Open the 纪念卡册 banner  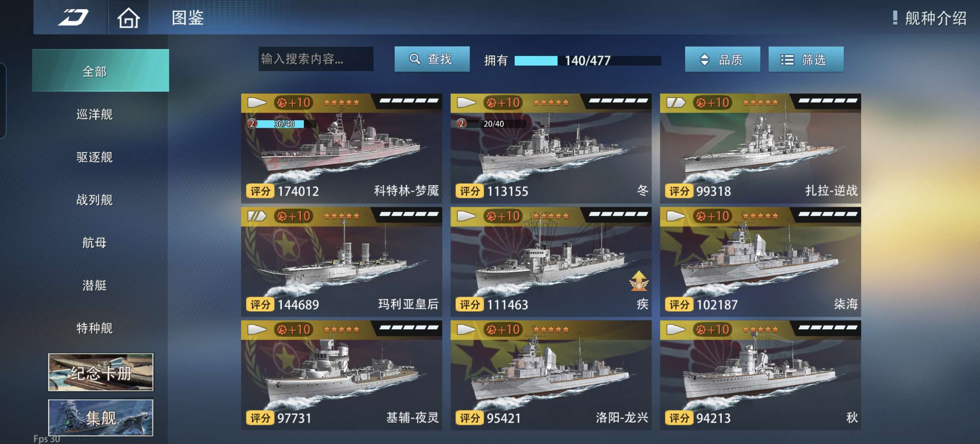tap(101, 372)
